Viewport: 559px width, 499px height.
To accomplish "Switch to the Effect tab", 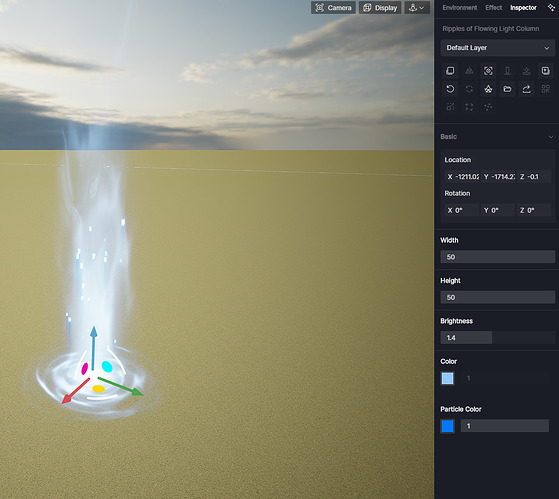I will [x=493, y=7].
